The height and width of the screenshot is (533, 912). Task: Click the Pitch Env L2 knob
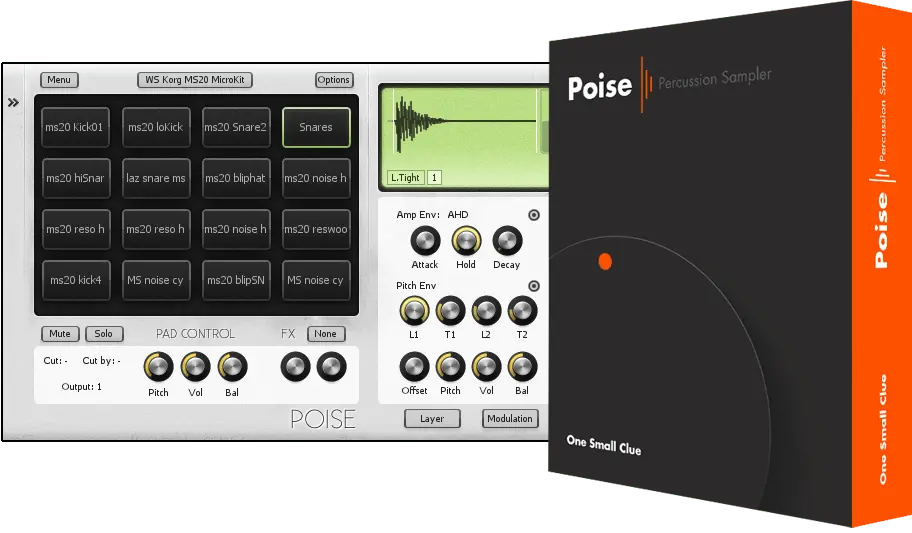coord(486,311)
